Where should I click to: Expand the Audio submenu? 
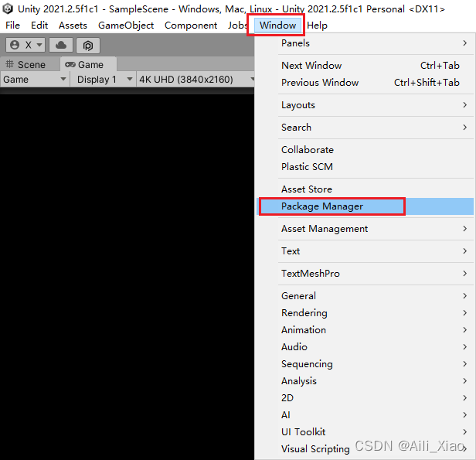tap(365, 347)
